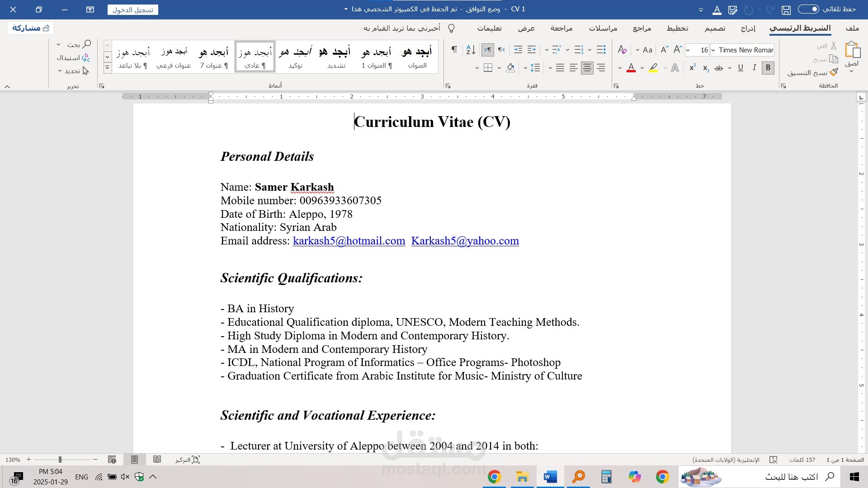Open File Explorer from the taskbar
The width and height of the screenshot is (868, 488).
(522, 477)
